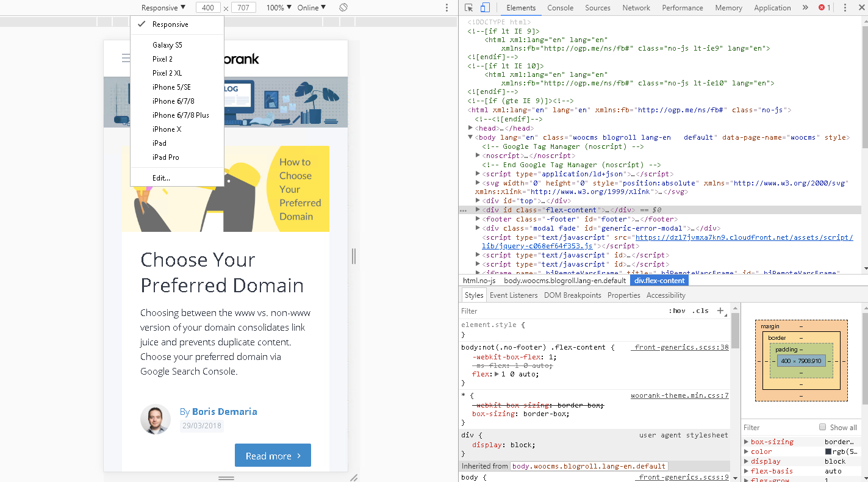Toggle the .cls element classes panel

point(701,311)
